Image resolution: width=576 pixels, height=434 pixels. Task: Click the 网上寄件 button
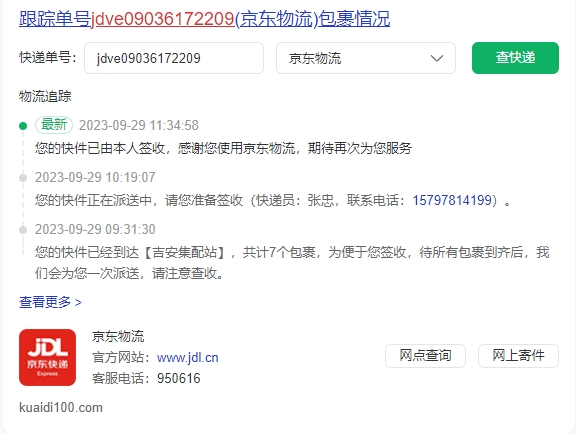[518, 356]
